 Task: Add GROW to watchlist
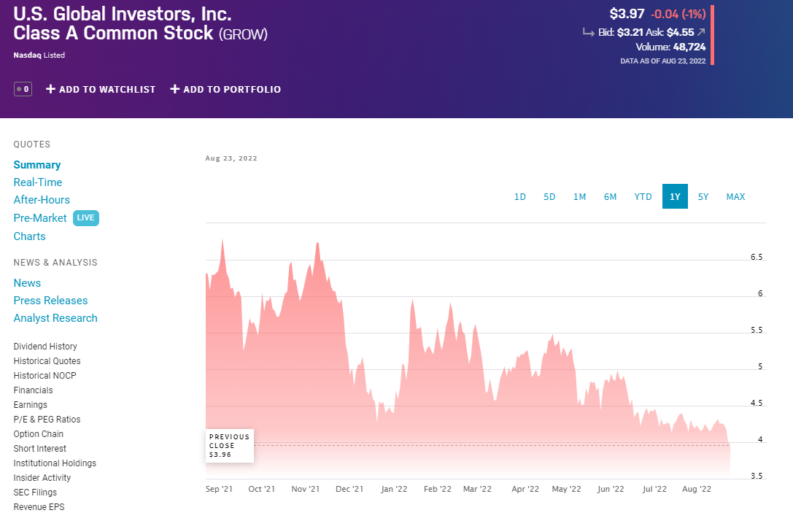tap(101, 89)
